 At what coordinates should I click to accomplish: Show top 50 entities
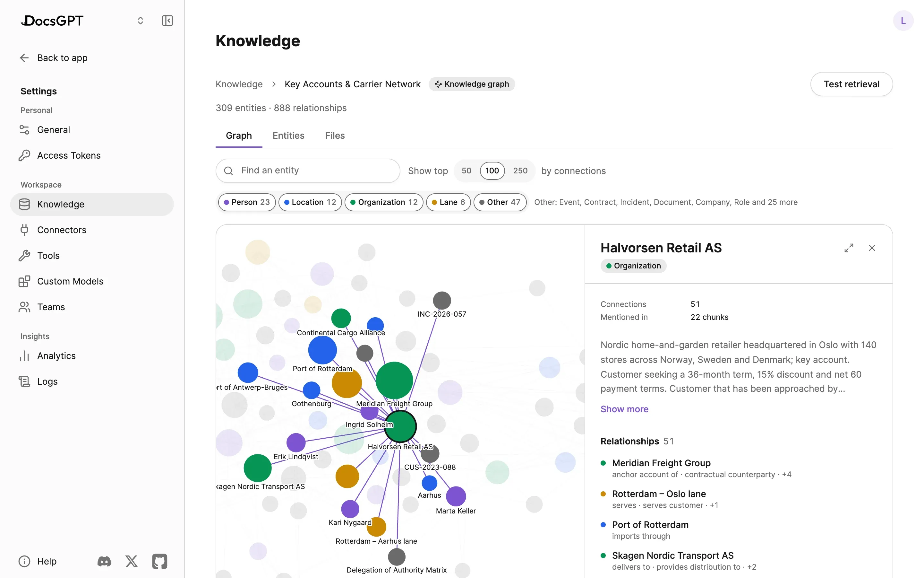click(466, 171)
